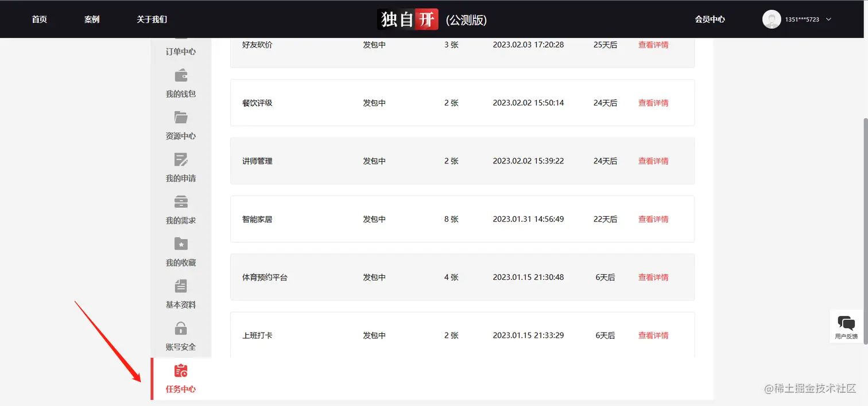Select 任务中心 label in sidebar
Image resolution: width=868 pixels, height=406 pixels.
[x=181, y=389]
